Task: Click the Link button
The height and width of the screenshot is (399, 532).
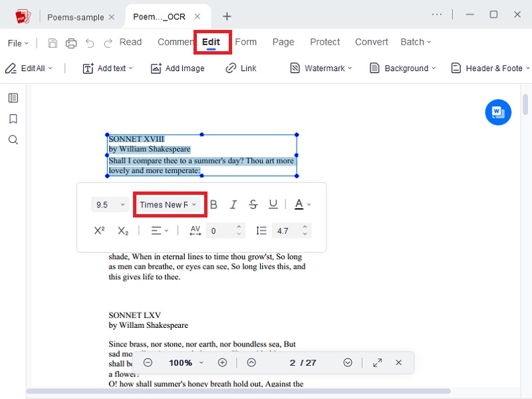Action: [241, 68]
